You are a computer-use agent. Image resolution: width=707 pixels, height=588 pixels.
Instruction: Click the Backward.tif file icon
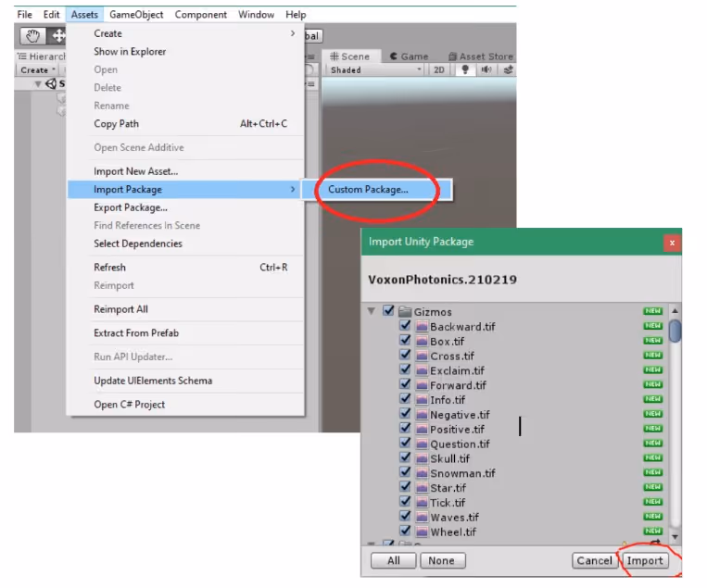click(x=422, y=326)
